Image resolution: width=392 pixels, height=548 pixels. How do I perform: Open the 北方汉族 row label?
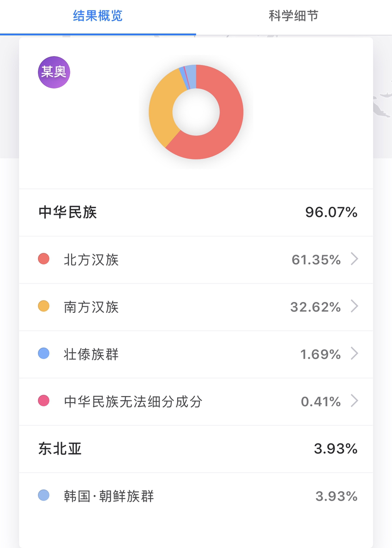coord(91,260)
